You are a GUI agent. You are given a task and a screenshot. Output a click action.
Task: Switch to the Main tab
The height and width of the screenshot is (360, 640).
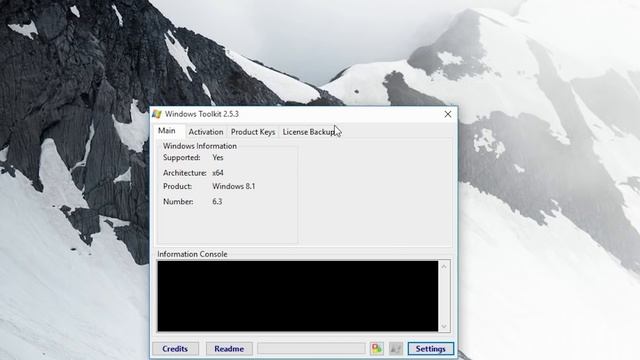167,131
